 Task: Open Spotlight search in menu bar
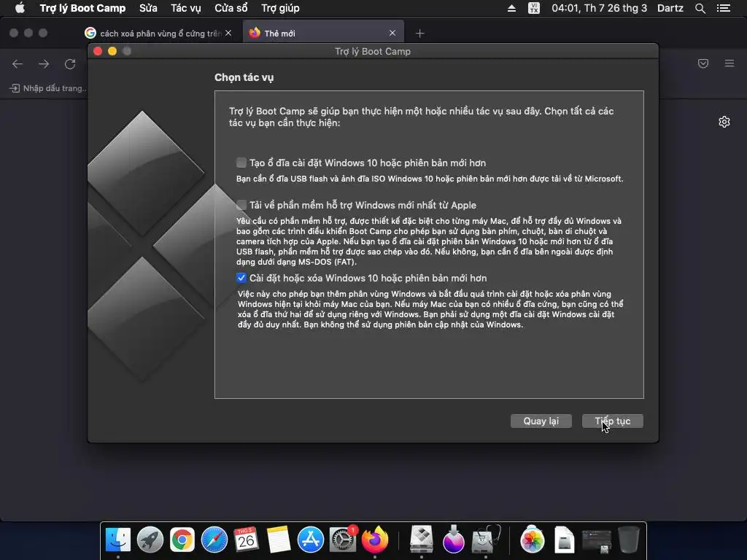click(x=700, y=8)
